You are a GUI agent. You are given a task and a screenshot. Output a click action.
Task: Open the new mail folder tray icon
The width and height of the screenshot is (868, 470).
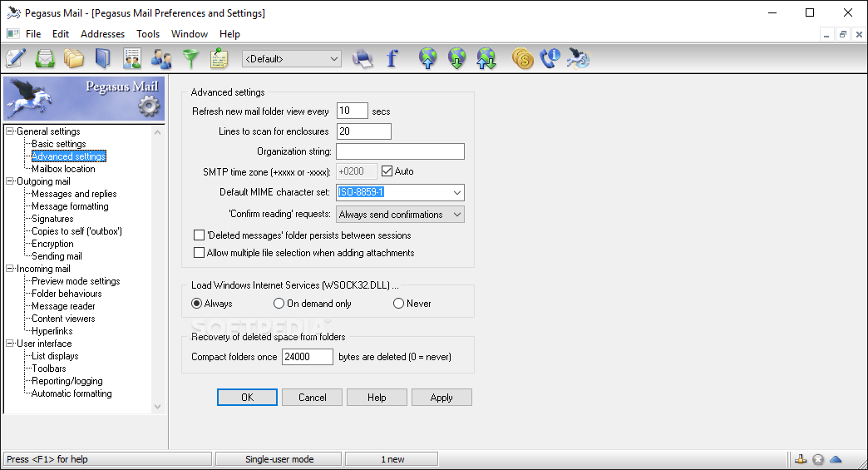[x=45, y=58]
